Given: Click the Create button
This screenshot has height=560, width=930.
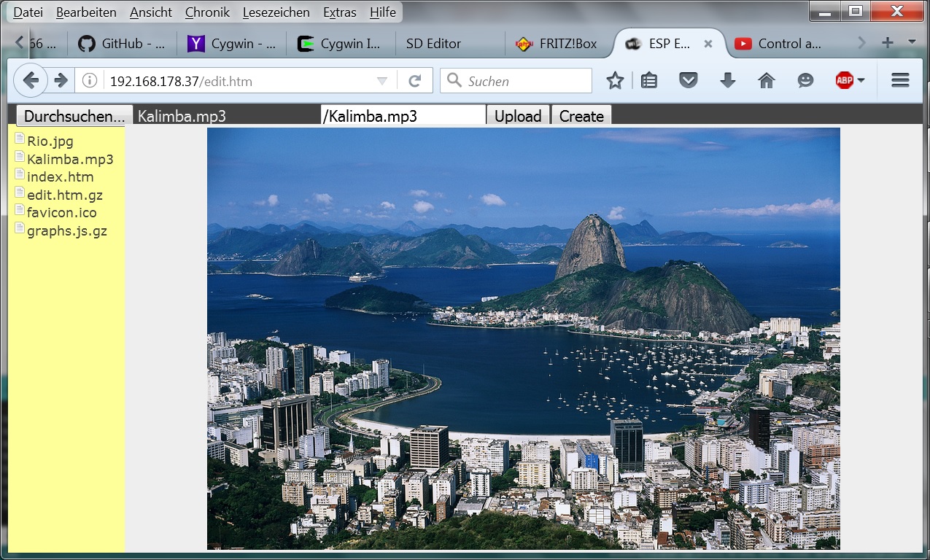Looking at the screenshot, I should tap(581, 116).
